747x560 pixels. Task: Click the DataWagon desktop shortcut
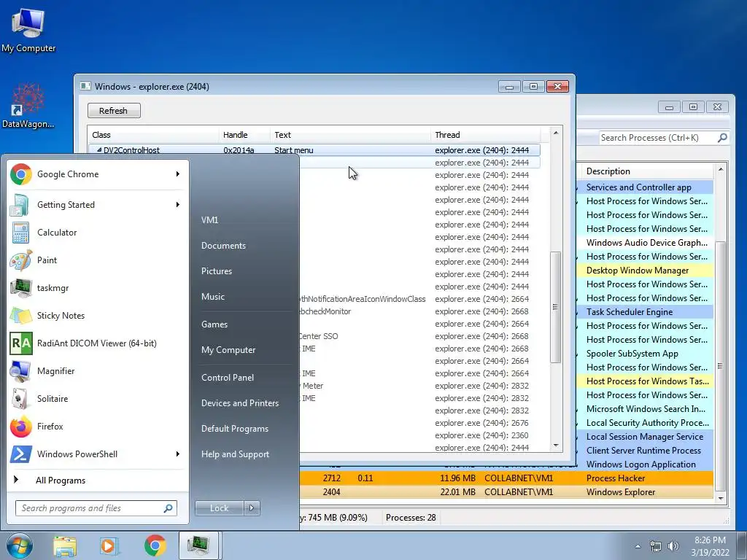[28, 106]
